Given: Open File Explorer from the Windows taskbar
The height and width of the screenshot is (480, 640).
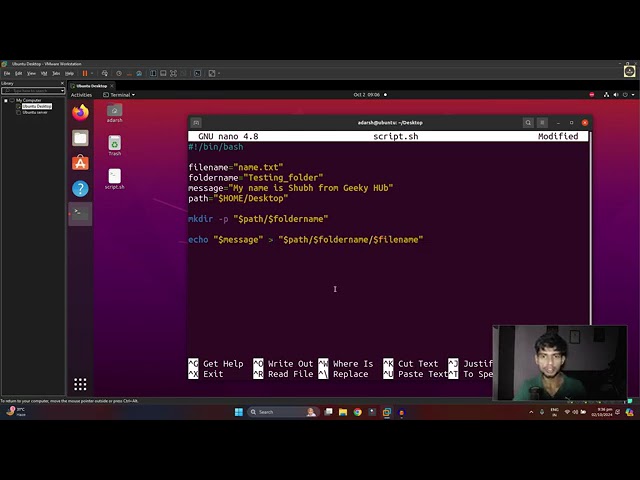Looking at the screenshot, I should coord(343,412).
